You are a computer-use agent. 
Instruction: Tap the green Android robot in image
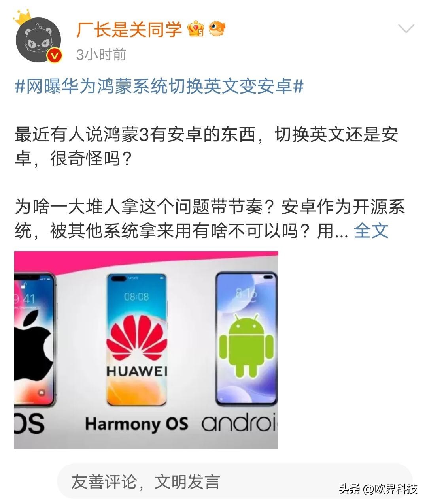pyautogui.click(x=246, y=345)
